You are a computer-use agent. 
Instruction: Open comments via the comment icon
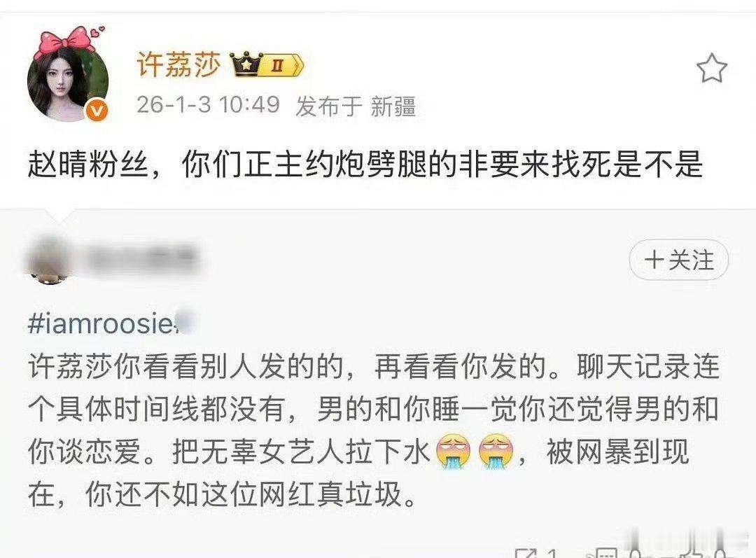click(x=606, y=553)
